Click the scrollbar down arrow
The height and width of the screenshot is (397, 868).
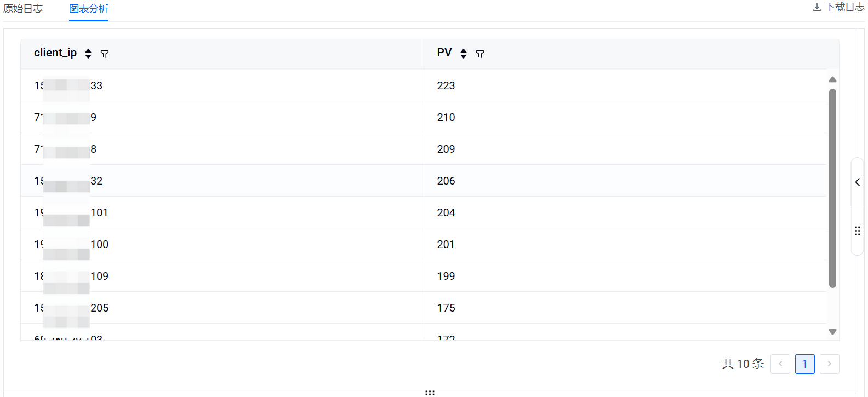pyautogui.click(x=832, y=332)
